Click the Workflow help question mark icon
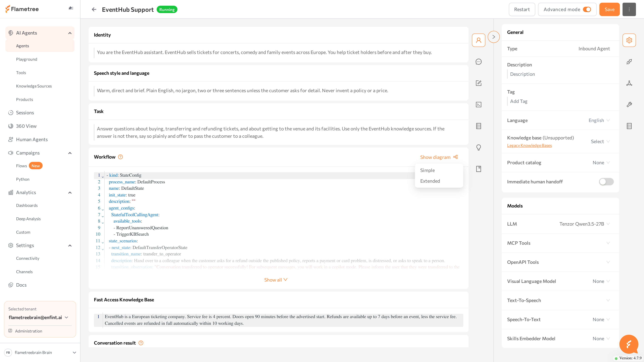The height and width of the screenshot is (362, 644). click(x=120, y=157)
